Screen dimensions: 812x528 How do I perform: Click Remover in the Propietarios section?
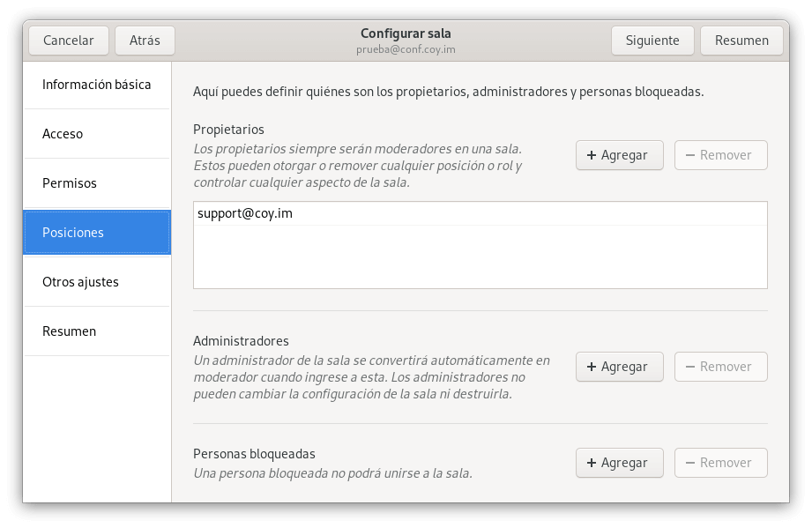point(720,155)
